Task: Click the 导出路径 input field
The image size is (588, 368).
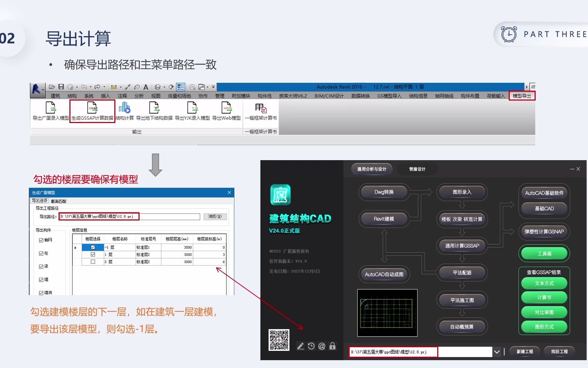Action: click(130, 217)
